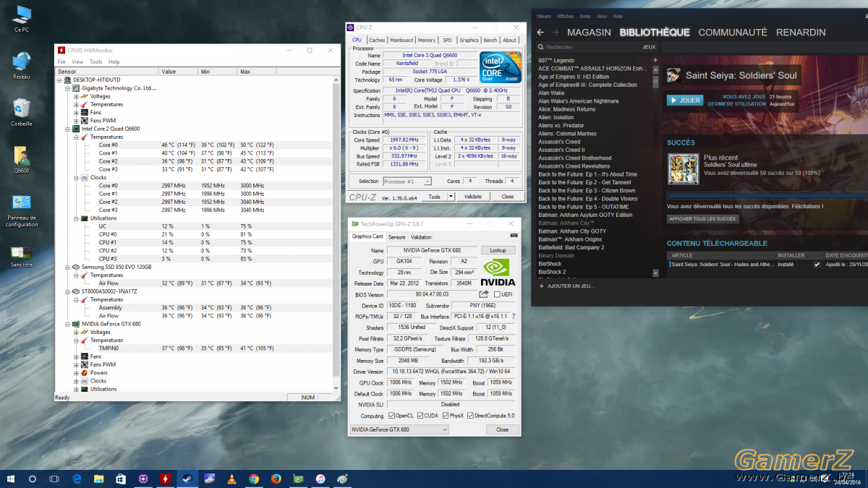Viewport: 868px width, 488px height.
Task: Expand the Powers node under GTX 680
Action: tap(76, 372)
